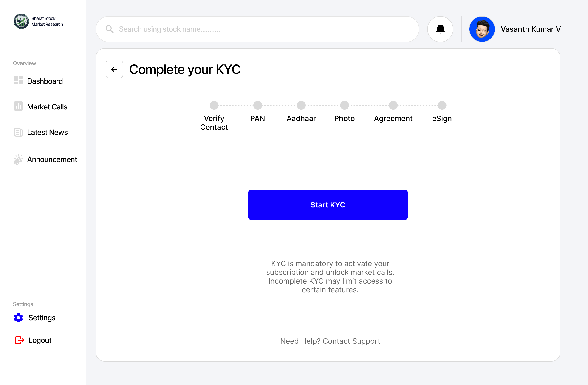Screen dimensions: 588x385
Task: Open Vasanth Kumar V profile avatar
Action: 482,29
